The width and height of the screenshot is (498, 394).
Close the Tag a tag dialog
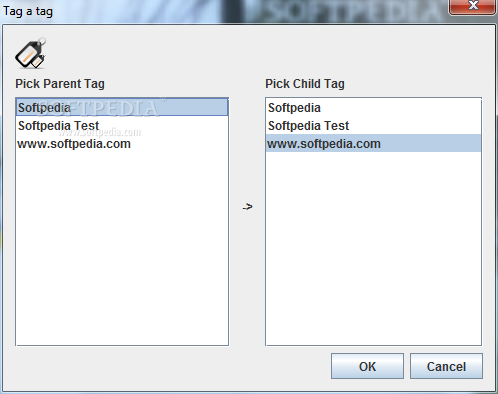tap(472, 6)
